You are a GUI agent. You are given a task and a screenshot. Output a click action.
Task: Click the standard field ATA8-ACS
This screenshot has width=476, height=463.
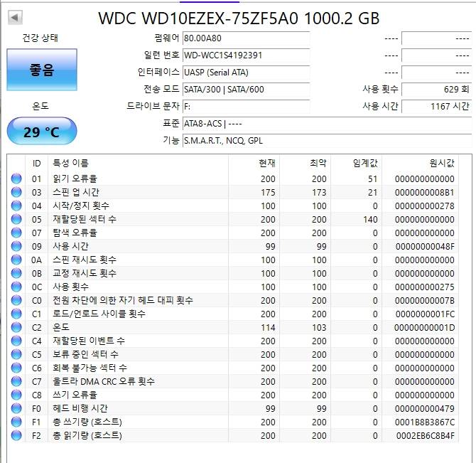click(327, 124)
